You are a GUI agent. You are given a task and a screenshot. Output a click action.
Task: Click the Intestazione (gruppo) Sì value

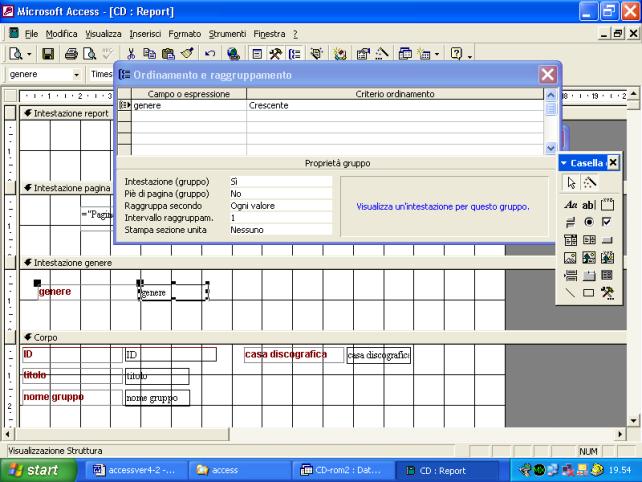[280, 181]
